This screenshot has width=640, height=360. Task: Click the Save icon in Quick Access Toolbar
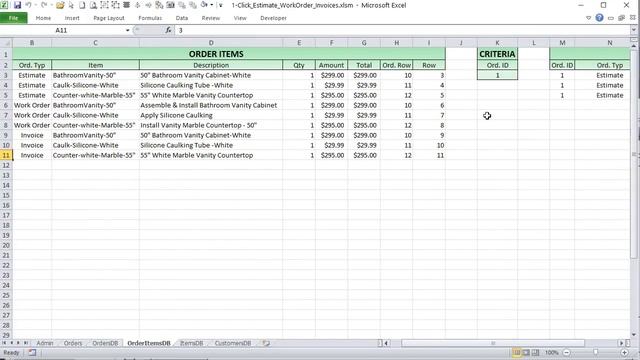(x=17, y=5)
